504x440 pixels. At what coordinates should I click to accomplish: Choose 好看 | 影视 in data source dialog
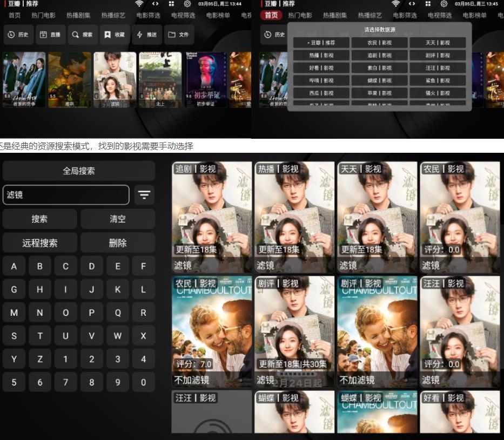point(321,68)
